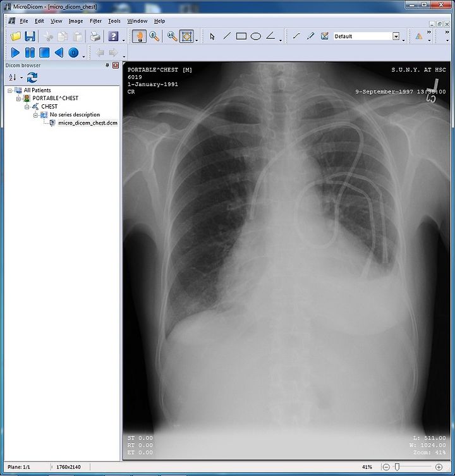Viewport: 455px width, 476px height.
Task: Open zoom toolbar options dropdown arrow
Action: tap(197, 40)
